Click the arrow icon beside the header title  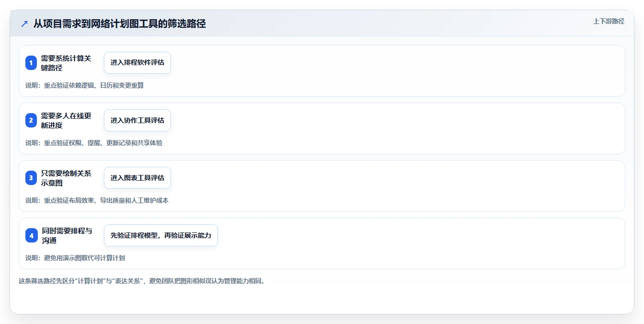click(24, 23)
